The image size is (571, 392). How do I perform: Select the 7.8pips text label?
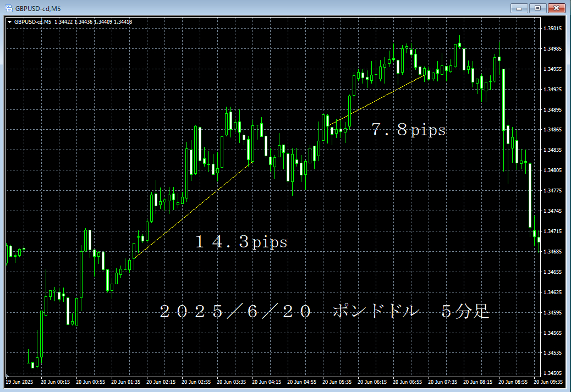[x=408, y=130]
